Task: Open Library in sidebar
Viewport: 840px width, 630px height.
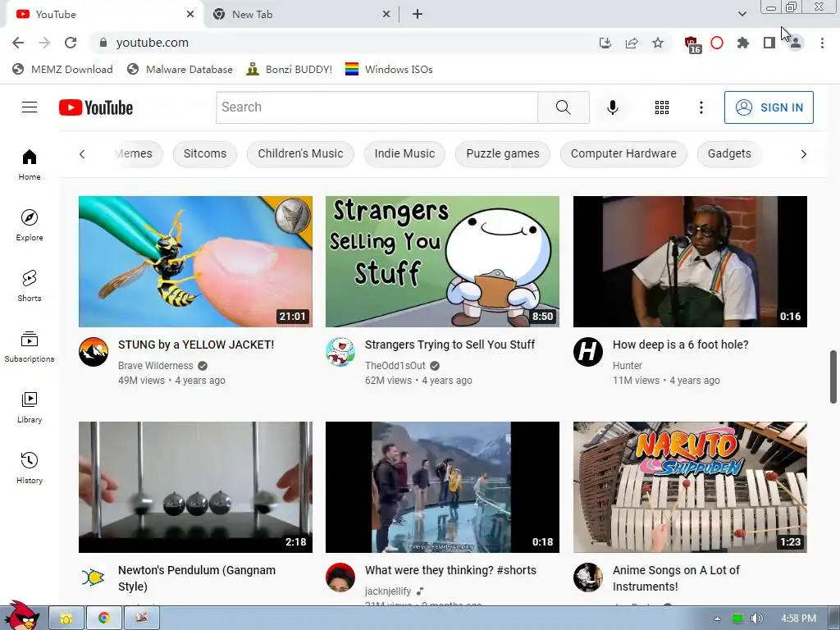Action: (x=30, y=407)
